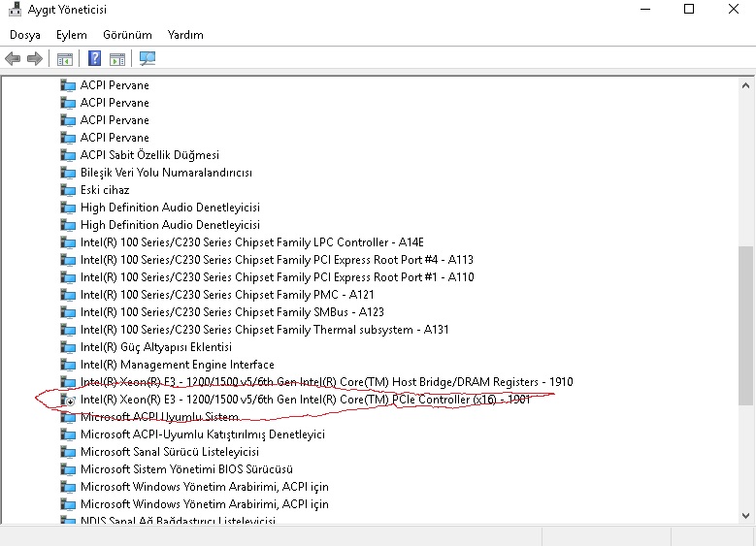Screen dimensions: 756x546
Task: Click Scan for hardware changes monitor icon
Action: [x=148, y=59]
